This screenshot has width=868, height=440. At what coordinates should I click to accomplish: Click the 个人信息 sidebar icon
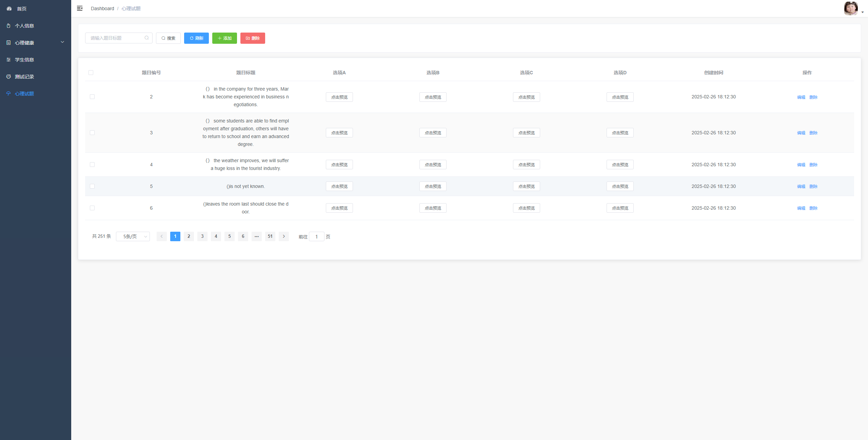point(8,26)
